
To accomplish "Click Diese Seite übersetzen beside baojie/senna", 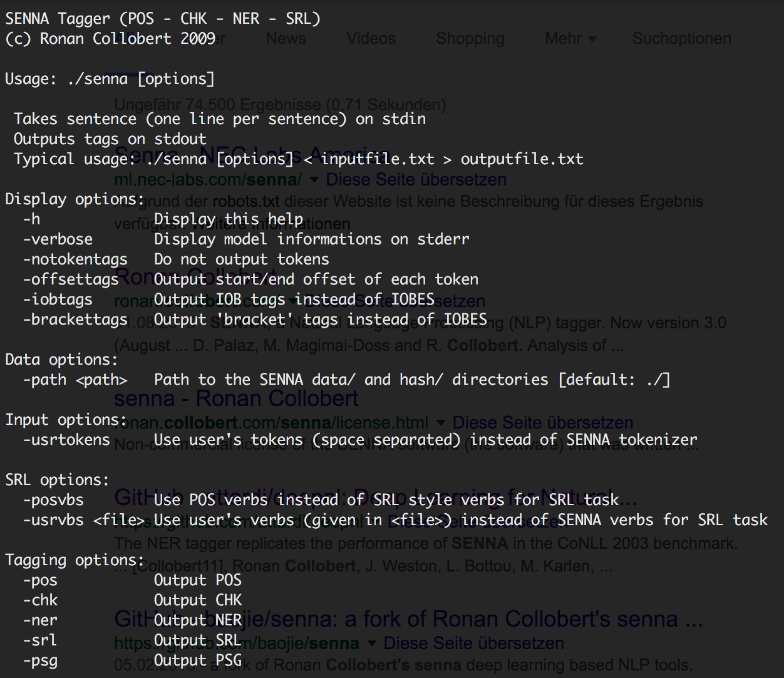I will (x=474, y=643).
